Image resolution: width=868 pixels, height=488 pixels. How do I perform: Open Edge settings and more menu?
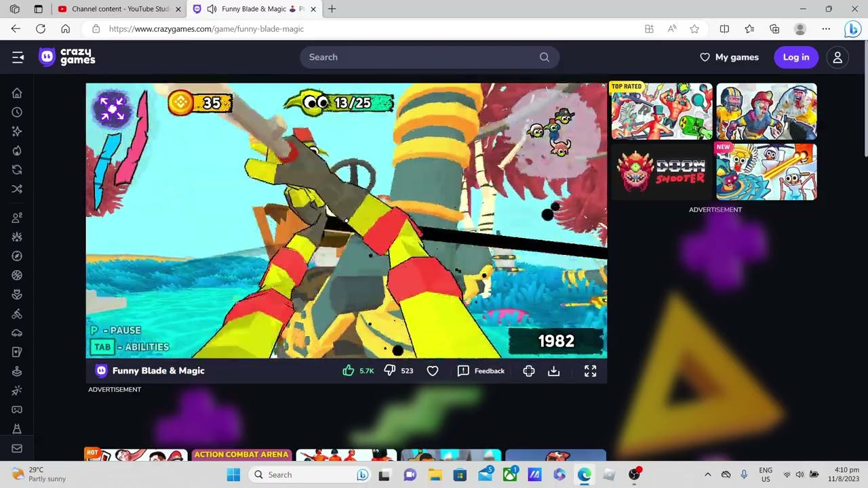[826, 28]
